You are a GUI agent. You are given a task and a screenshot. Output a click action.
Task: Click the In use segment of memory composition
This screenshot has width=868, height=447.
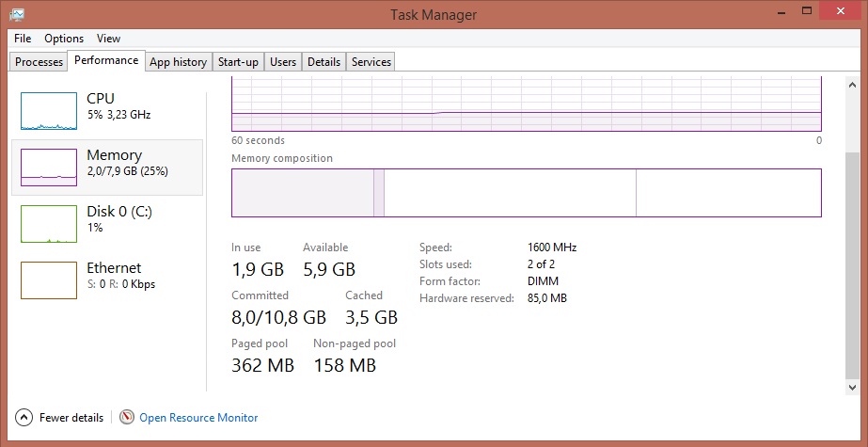(303, 193)
